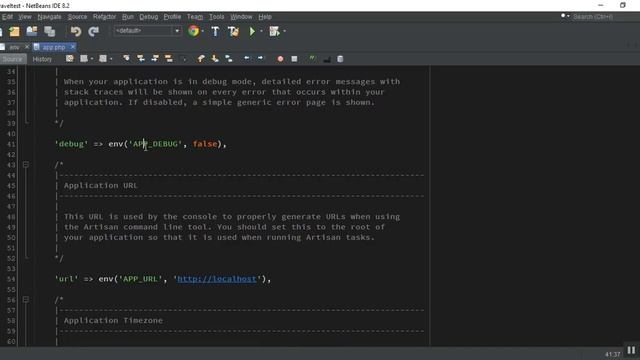Viewport: 640px width, 360px height.
Task: Collapse the comment fold at line 56
Action: 25,300
